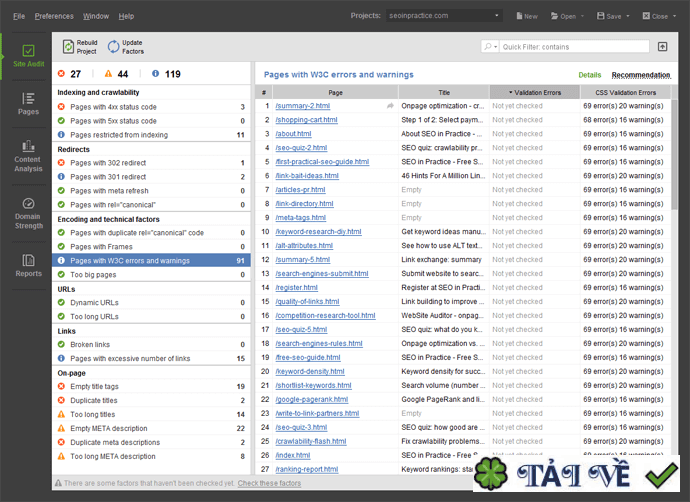Click into the Quick Filter search field
The image size is (690, 502).
575,47
